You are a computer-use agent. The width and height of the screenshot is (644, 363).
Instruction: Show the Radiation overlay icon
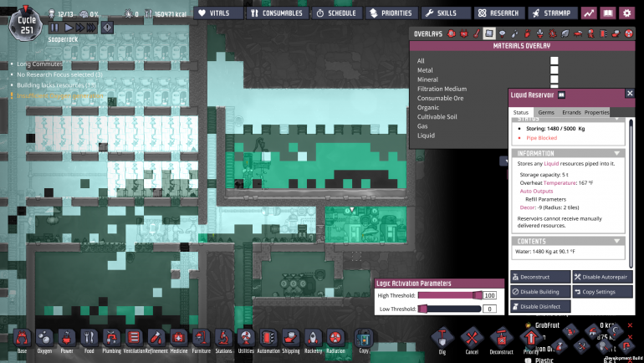click(629, 33)
